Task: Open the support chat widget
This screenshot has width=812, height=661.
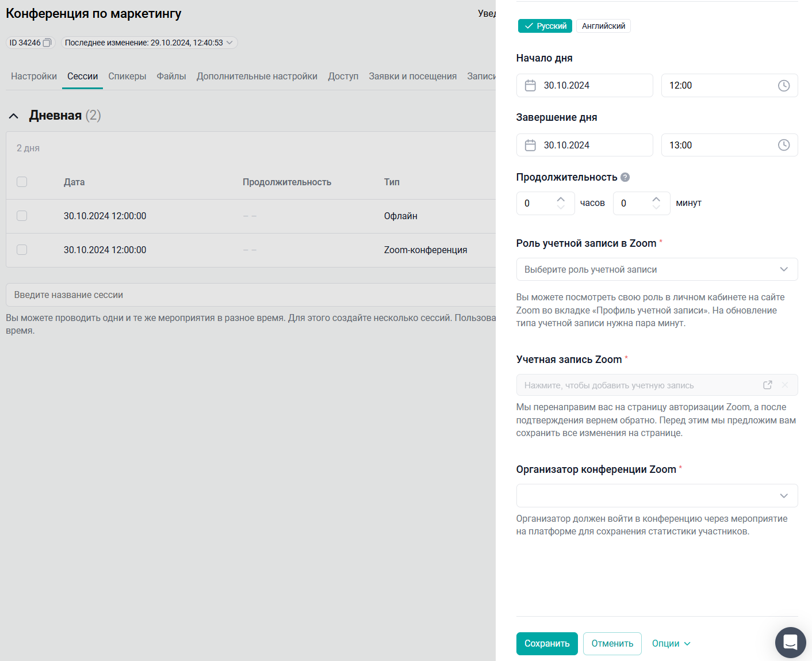Action: [x=790, y=642]
